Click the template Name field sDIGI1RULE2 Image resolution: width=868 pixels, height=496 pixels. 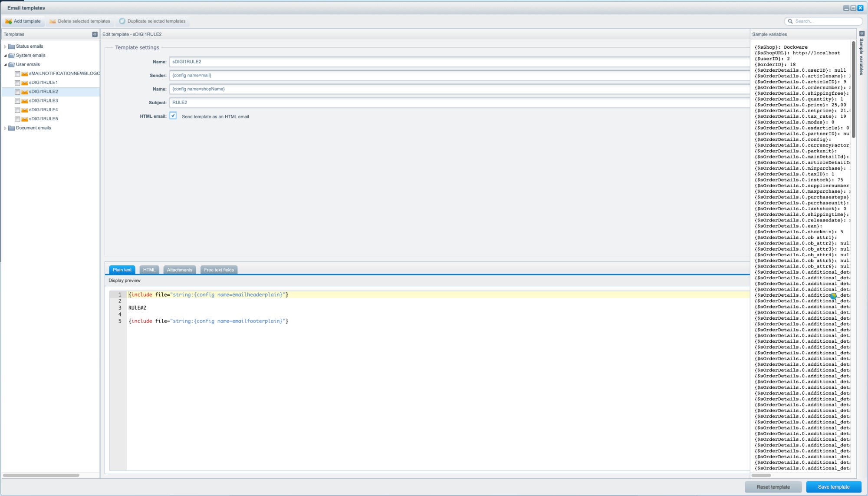(460, 62)
